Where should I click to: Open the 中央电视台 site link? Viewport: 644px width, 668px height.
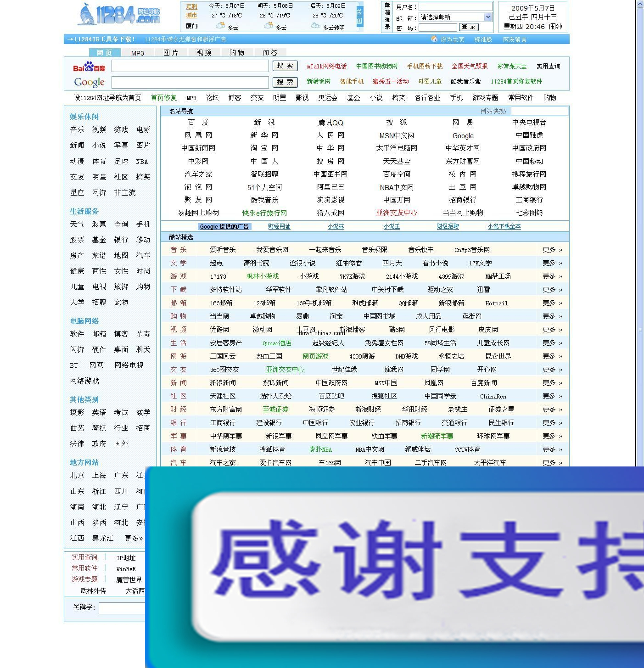tap(529, 123)
